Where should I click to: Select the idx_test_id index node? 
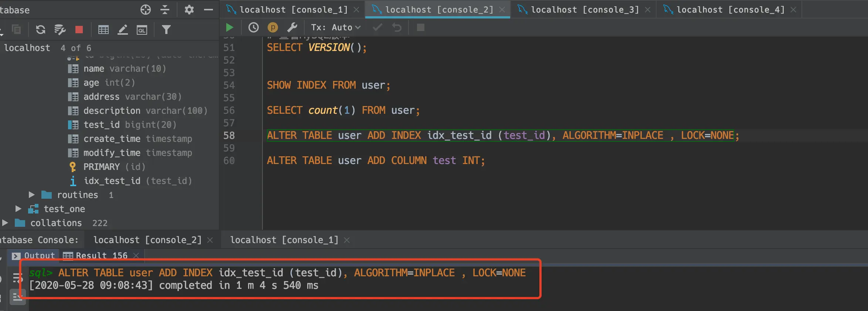coord(130,181)
